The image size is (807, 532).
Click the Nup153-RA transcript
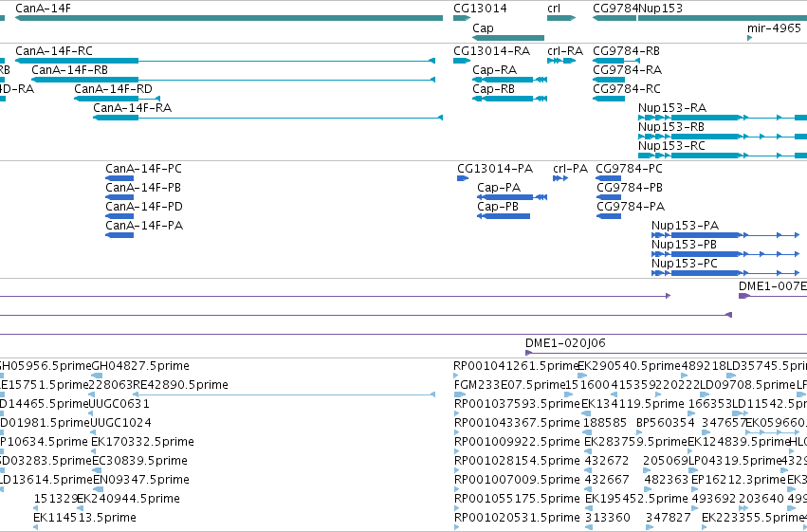pos(723,118)
